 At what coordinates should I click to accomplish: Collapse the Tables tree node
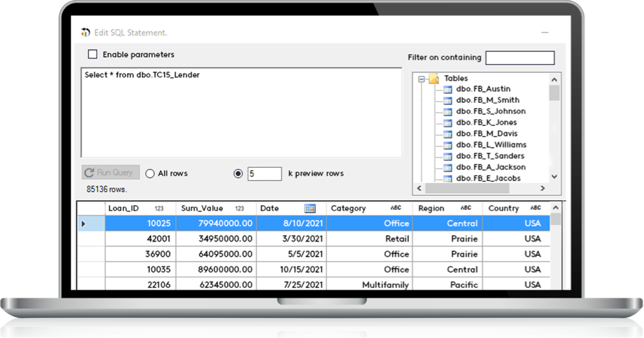click(422, 79)
